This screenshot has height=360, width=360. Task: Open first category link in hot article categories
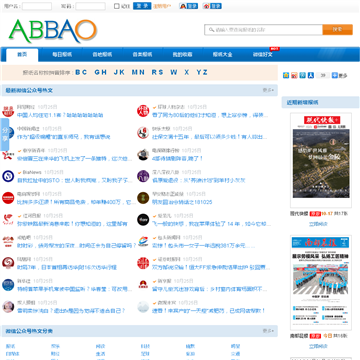coord(10,346)
